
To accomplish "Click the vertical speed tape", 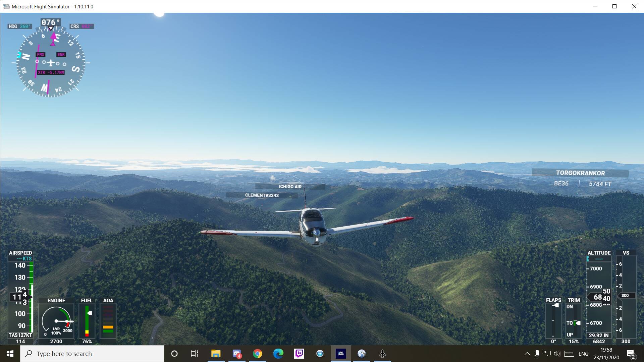I will 626,297.
